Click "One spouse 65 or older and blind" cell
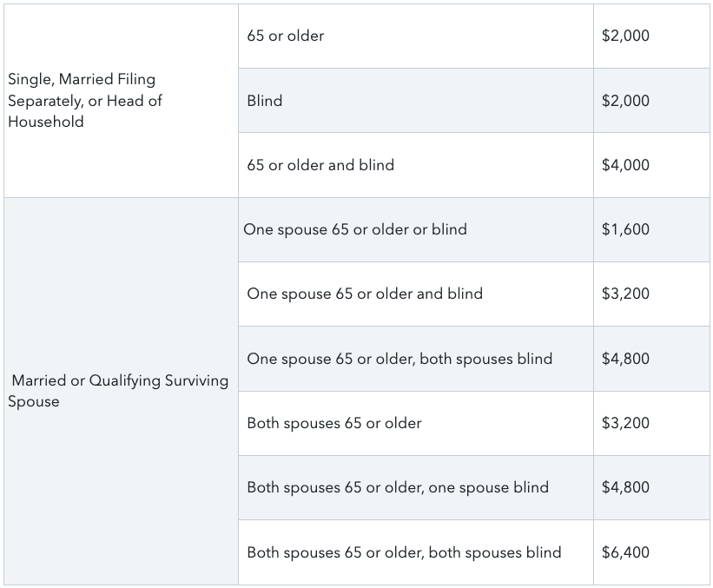Screen dimensions: 713x588 coord(365,294)
